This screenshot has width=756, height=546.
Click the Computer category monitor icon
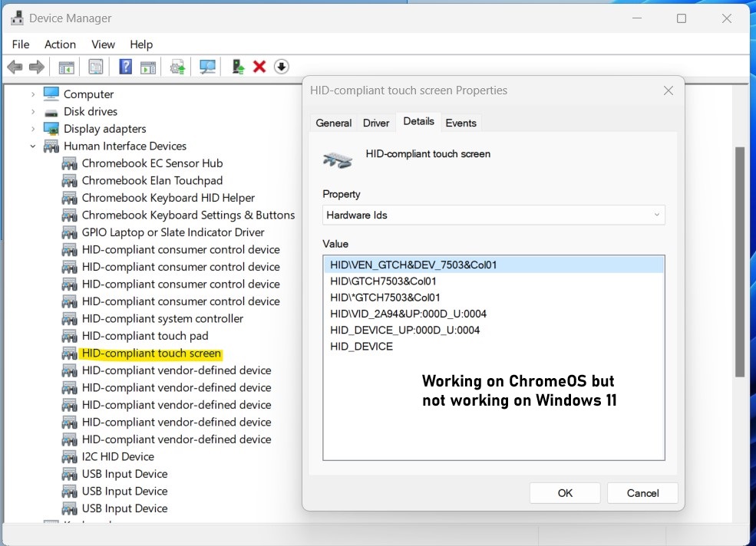[51, 94]
